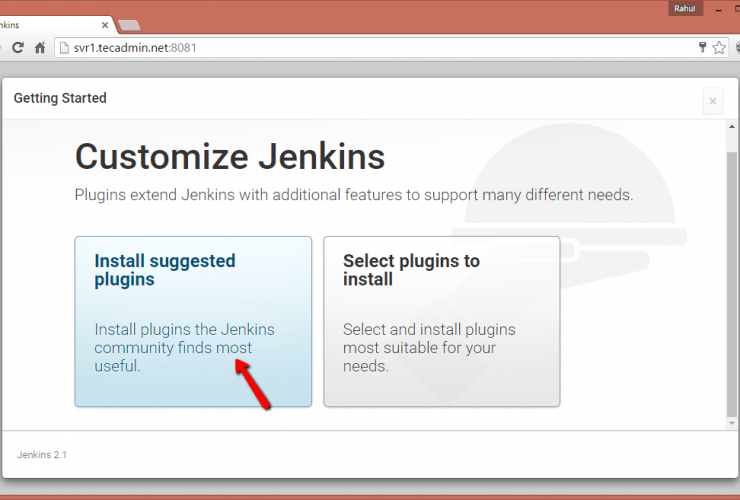Click the Getting Started dialog title
The width and height of the screenshot is (740, 500).
coord(60,98)
